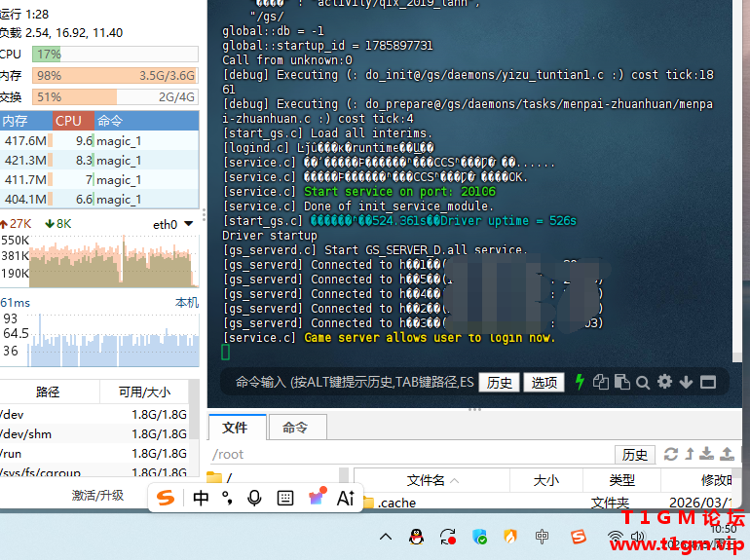750x560 pixels.
Task: Sort processes by 内存 column header
Action: pyautogui.click(x=26, y=121)
